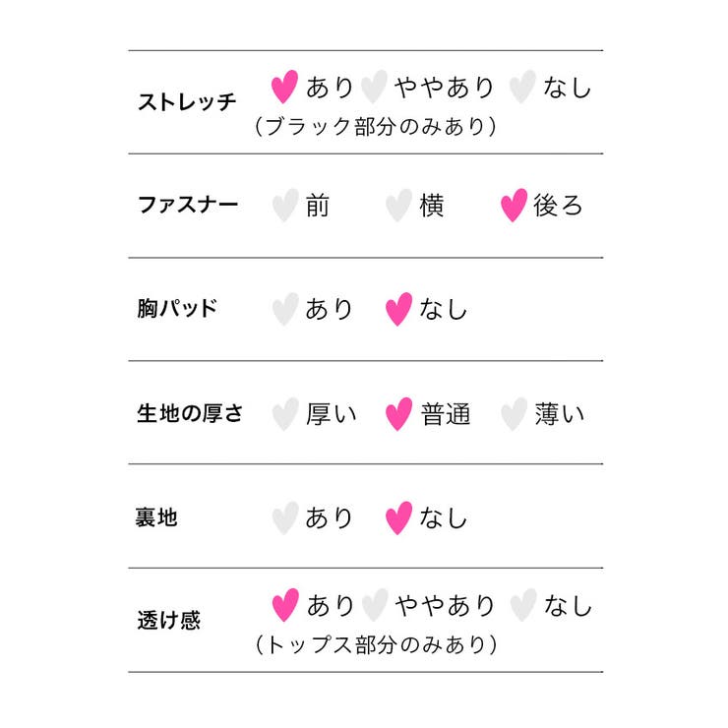Choose the gray heart beside ファスナー 横

(398, 206)
